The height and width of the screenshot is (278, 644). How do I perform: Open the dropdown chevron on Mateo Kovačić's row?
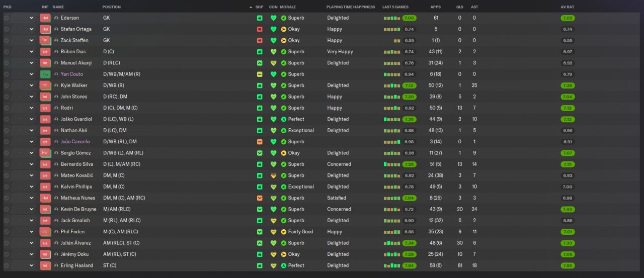[31, 175]
